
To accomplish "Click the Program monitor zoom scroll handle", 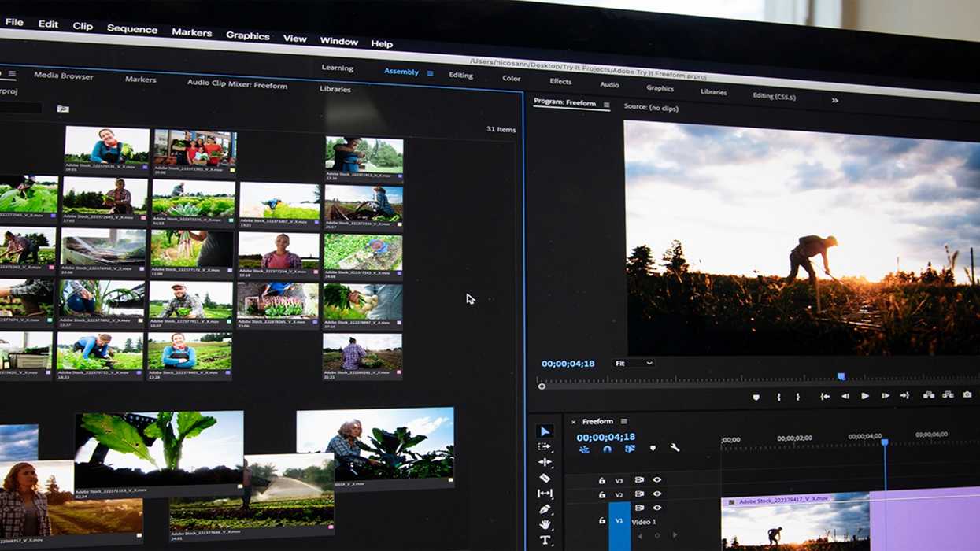I will tap(542, 386).
